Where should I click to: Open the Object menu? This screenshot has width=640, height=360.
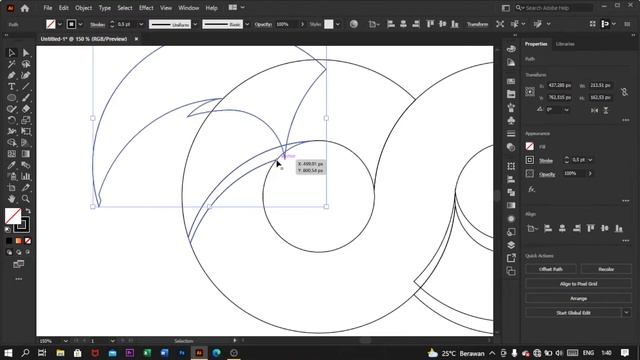click(x=83, y=8)
